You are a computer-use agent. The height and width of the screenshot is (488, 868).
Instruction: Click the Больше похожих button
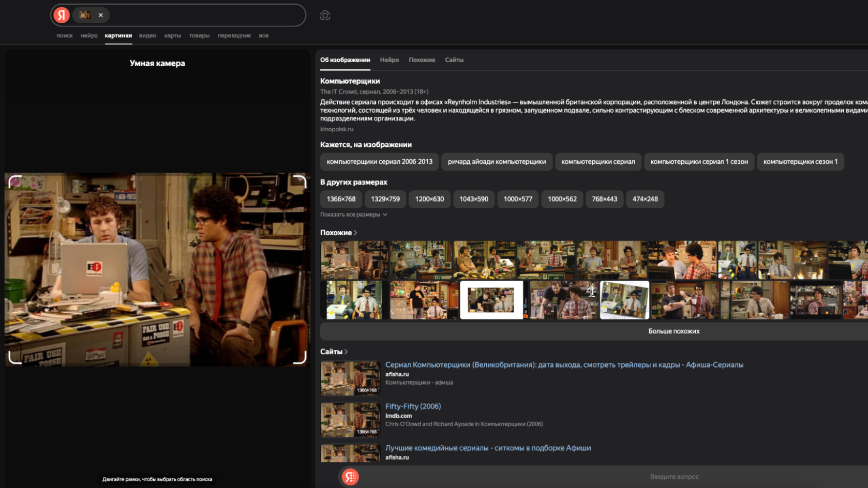click(x=674, y=331)
